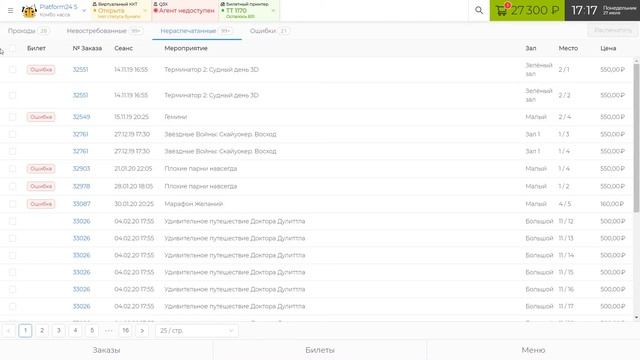
Task: Click the Распечатать button
Action: pos(613,30)
